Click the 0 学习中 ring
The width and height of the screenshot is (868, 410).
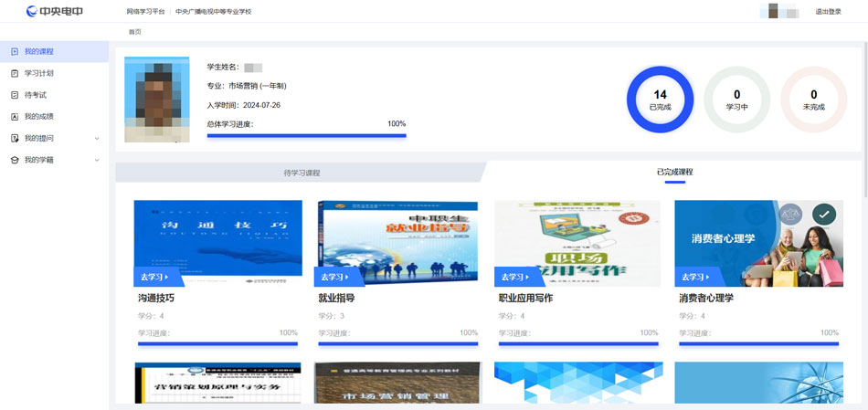click(x=736, y=100)
